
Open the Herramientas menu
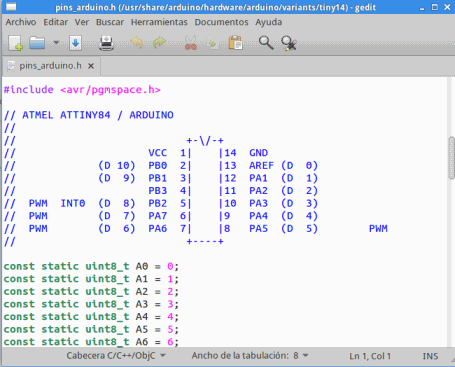click(x=159, y=22)
